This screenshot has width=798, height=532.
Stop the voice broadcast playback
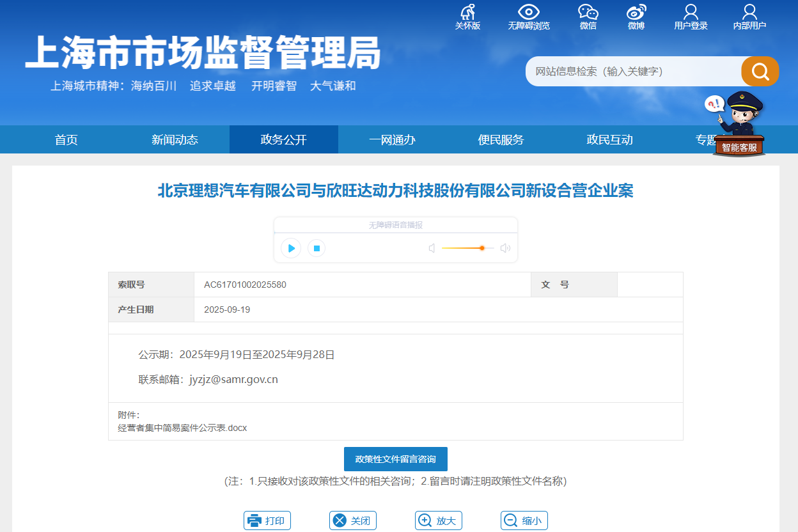317,248
